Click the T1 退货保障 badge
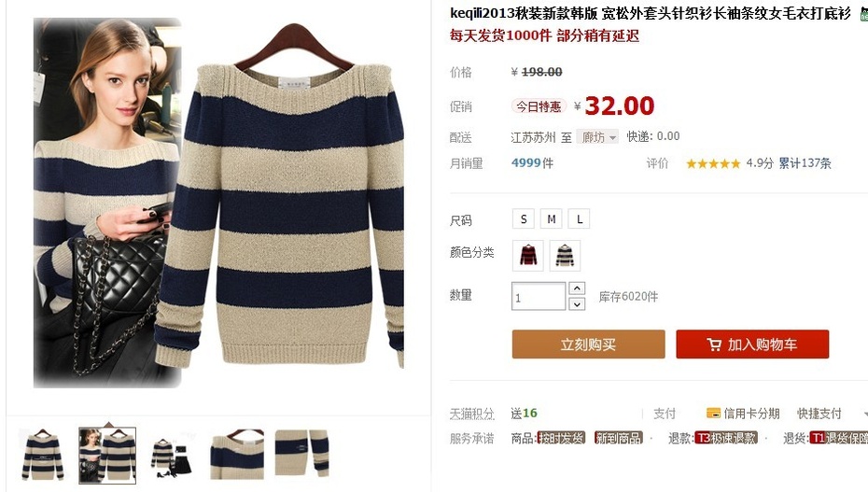Screen dimensions: 868x492 (839, 438)
